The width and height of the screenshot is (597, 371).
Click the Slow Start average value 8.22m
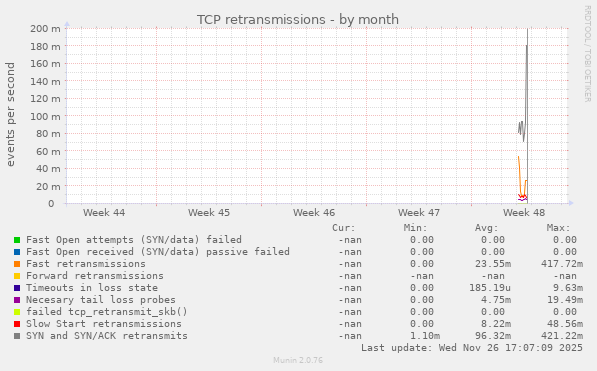click(x=496, y=324)
